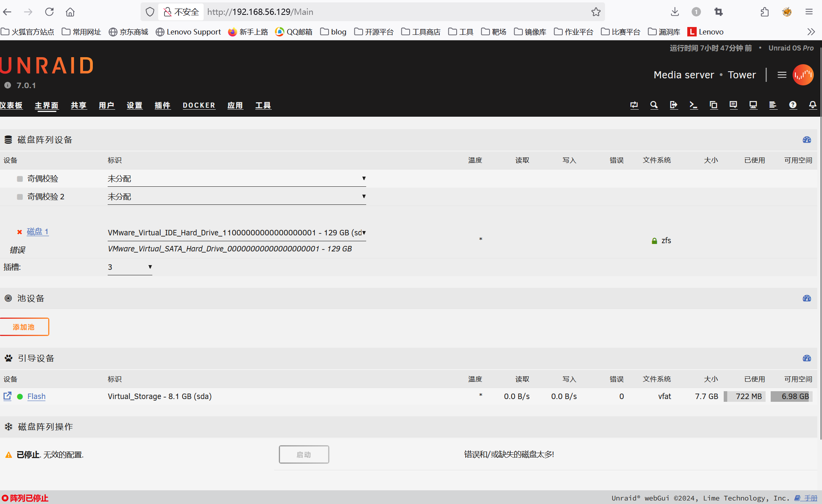Screen dimensions: 822x504
Task: Click the first toolbar icon before search
Action: coord(634,105)
